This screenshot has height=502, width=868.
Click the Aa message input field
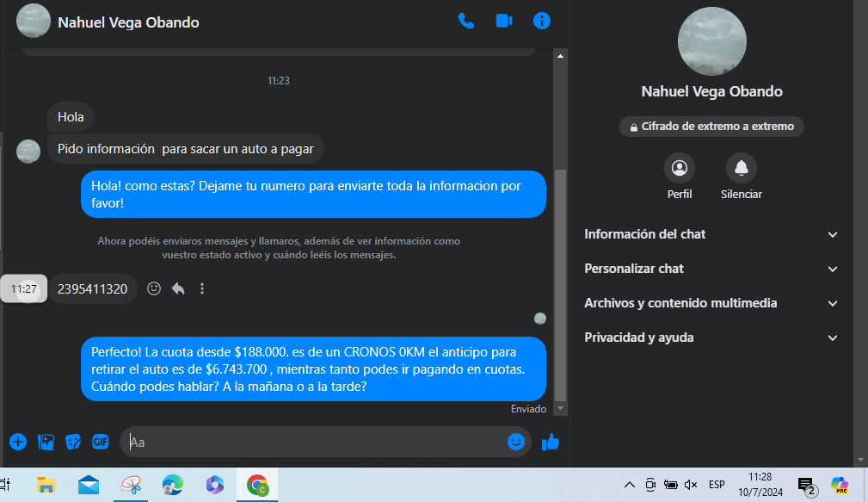(314, 442)
